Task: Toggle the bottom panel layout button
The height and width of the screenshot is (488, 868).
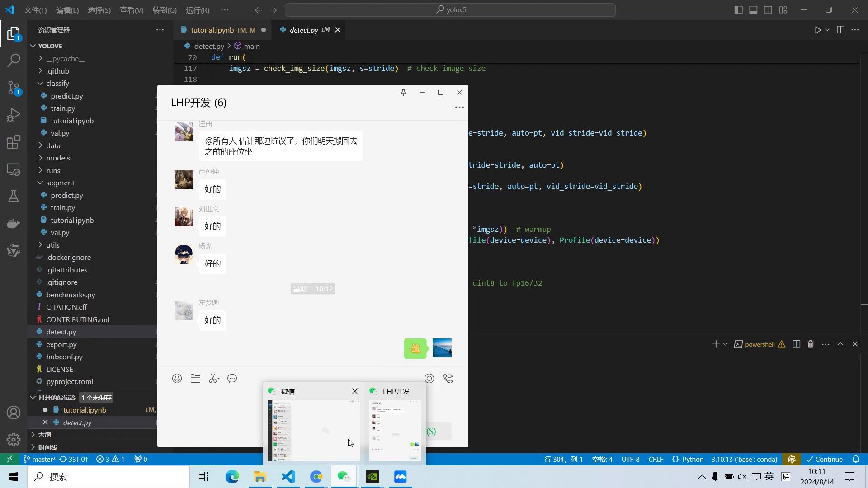Action: coord(753,10)
